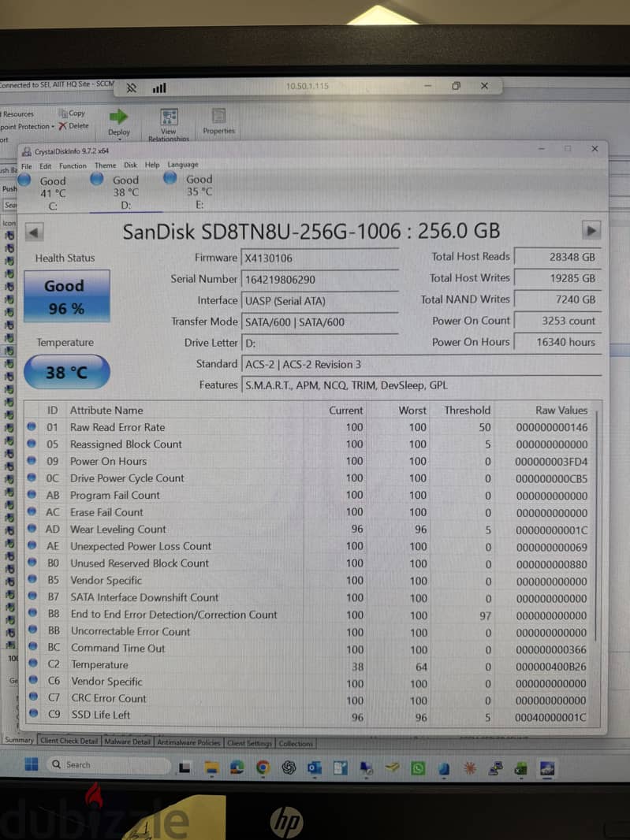The height and width of the screenshot is (840, 630).
Task: Open ChatGPT from the taskbar
Action: pos(289,768)
